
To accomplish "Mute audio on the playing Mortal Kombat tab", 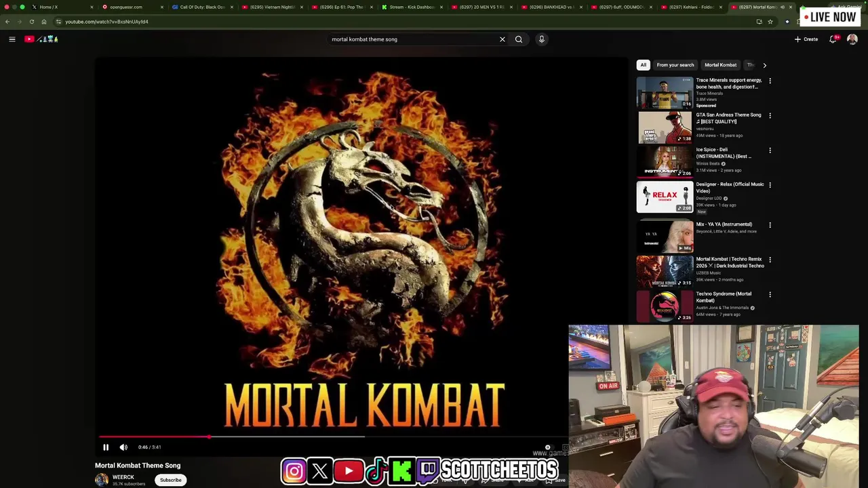I will tap(783, 7).
